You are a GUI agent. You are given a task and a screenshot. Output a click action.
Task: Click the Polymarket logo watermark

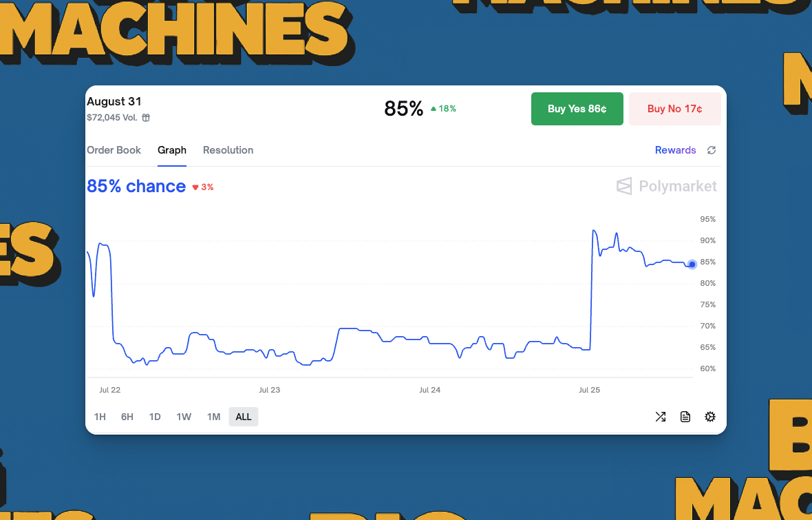coord(666,186)
